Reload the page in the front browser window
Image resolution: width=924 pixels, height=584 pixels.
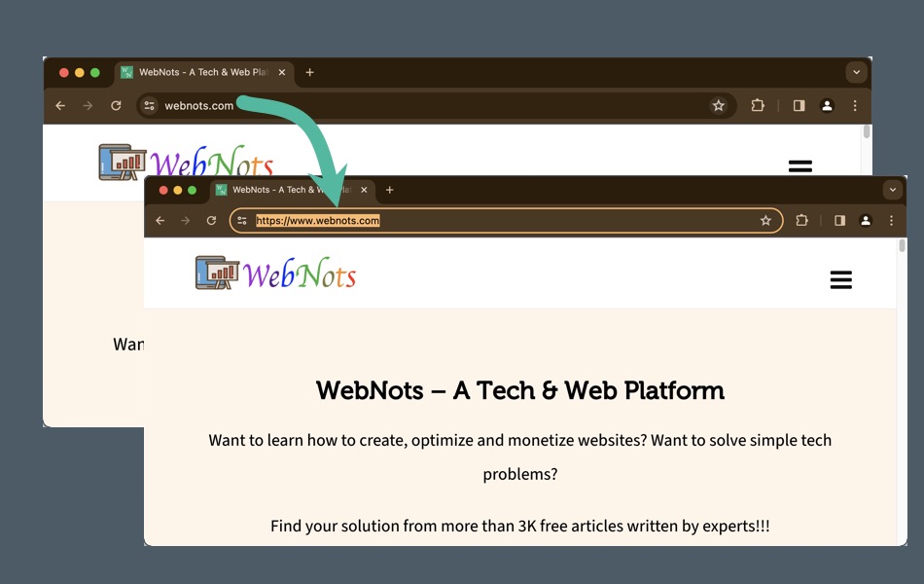(212, 221)
